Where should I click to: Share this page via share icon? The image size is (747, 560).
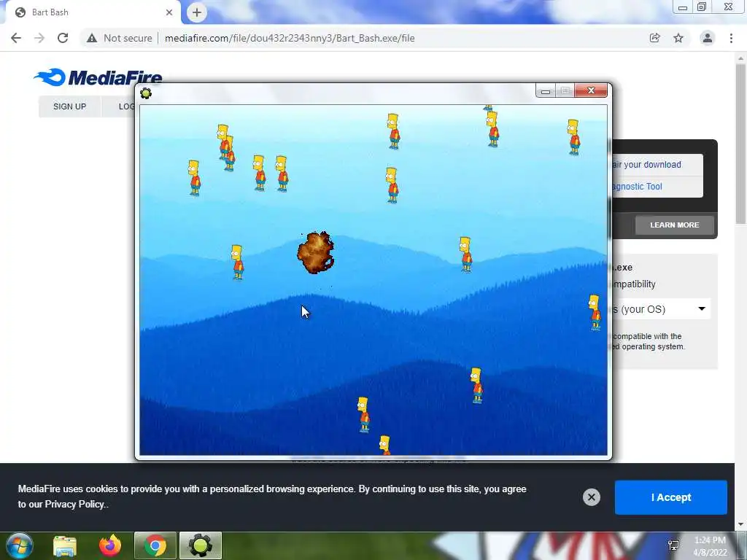655,38
